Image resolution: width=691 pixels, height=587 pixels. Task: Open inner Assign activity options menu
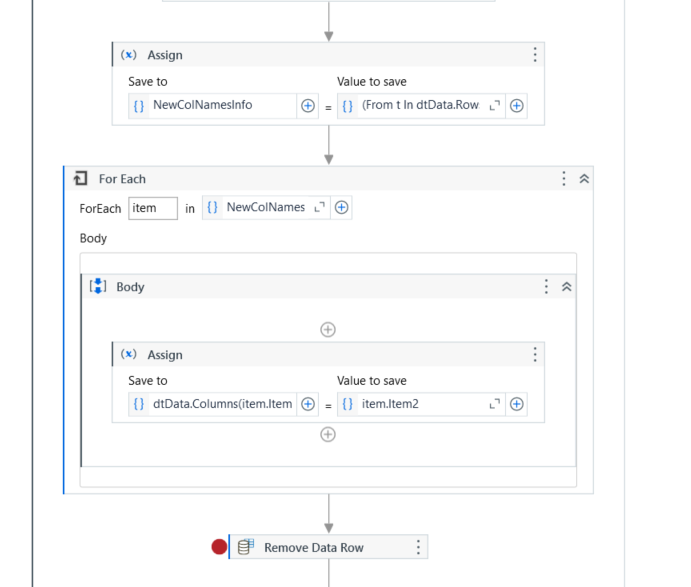[x=535, y=355]
